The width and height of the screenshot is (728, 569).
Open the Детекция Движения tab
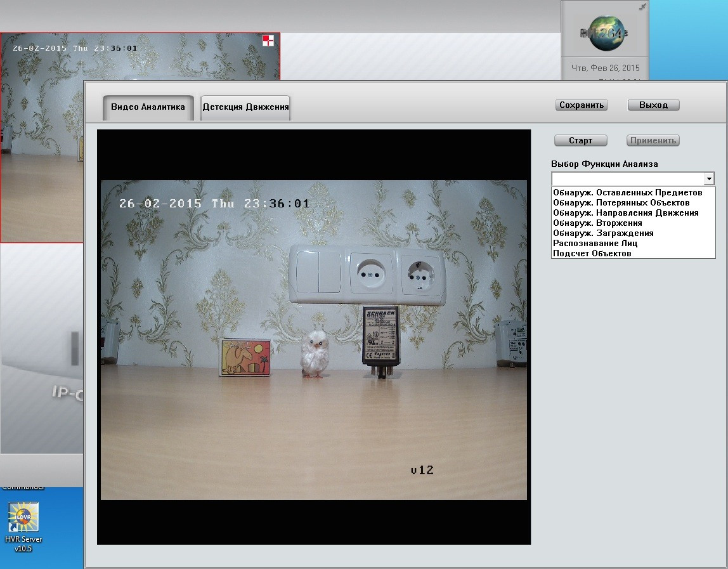coord(245,107)
